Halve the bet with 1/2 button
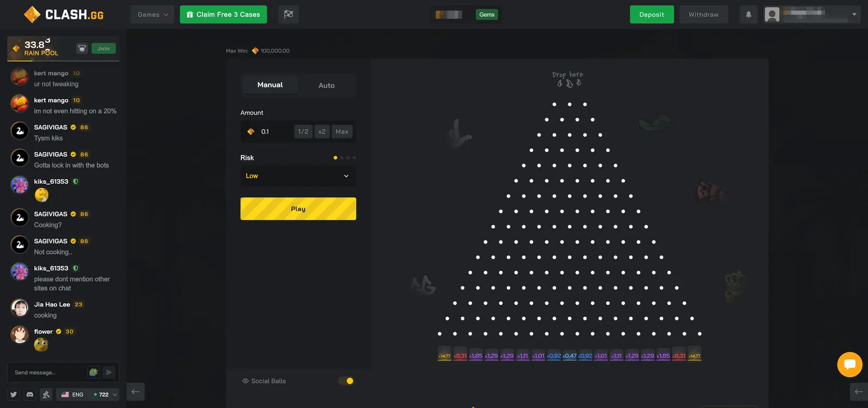 (x=303, y=131)
